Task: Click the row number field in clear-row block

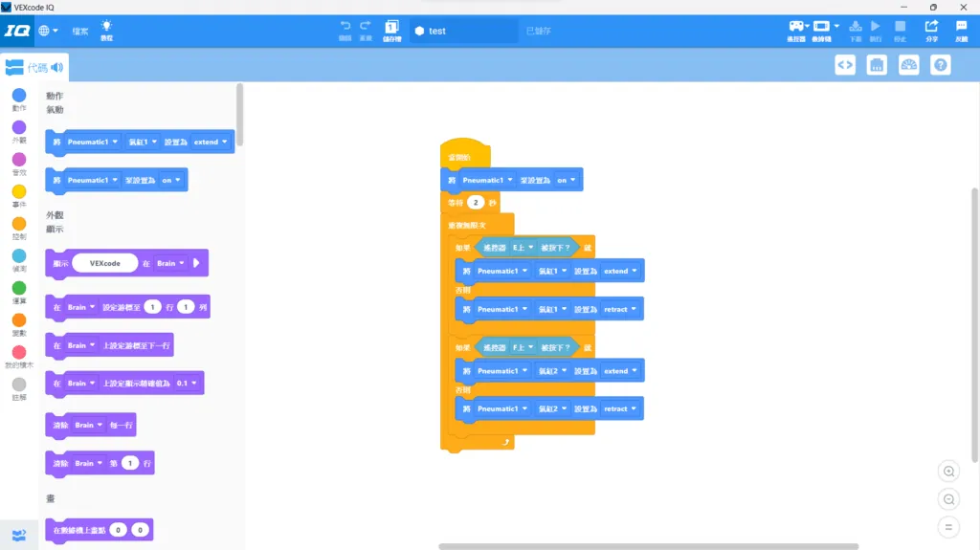Action: coord(130,463)
